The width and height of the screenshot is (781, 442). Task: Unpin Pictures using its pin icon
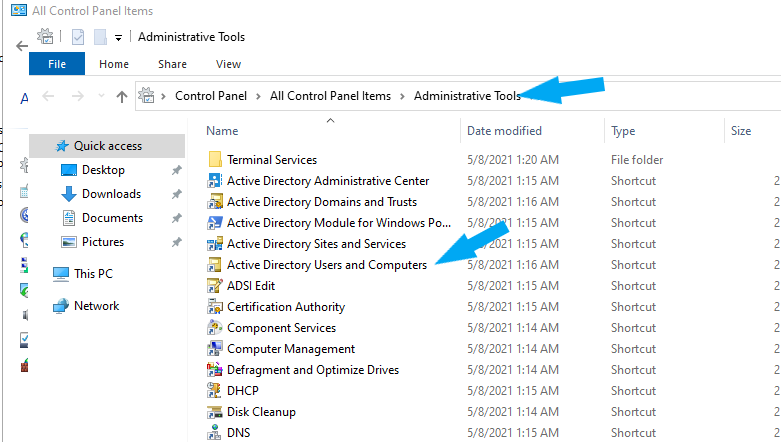click(176, 242)
